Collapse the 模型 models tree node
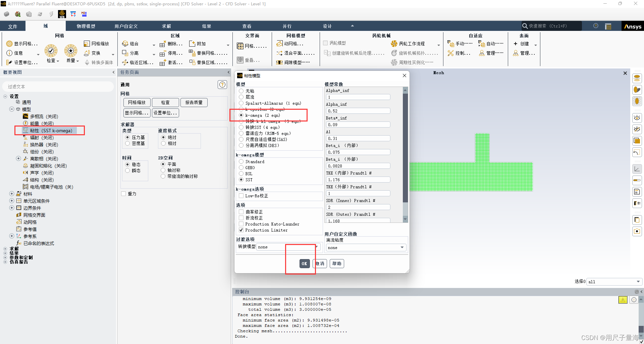Screen dimensions: 644x344 click(12, 109)
